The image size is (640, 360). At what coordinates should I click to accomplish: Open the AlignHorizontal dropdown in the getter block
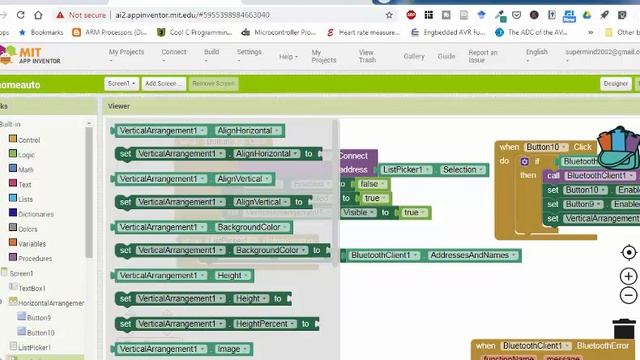249,131
